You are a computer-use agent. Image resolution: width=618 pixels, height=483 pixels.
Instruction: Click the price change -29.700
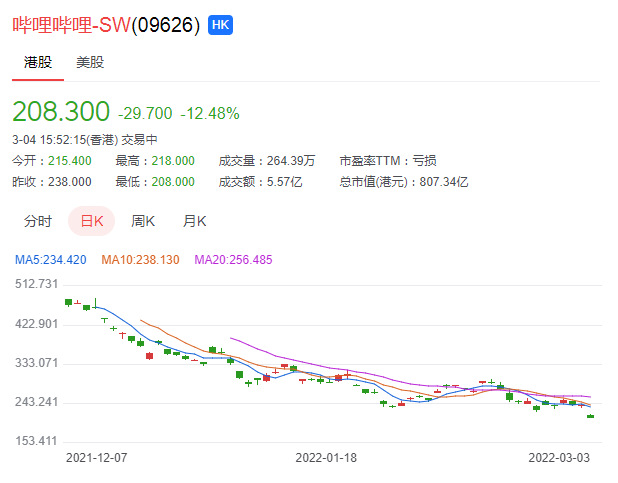click(145, 114)
